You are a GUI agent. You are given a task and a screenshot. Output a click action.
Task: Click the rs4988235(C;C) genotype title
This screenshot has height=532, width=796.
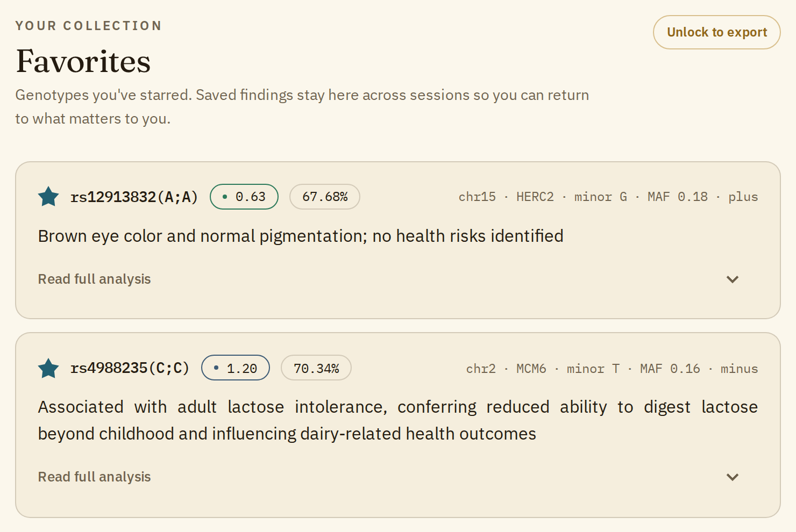(130, 368)
